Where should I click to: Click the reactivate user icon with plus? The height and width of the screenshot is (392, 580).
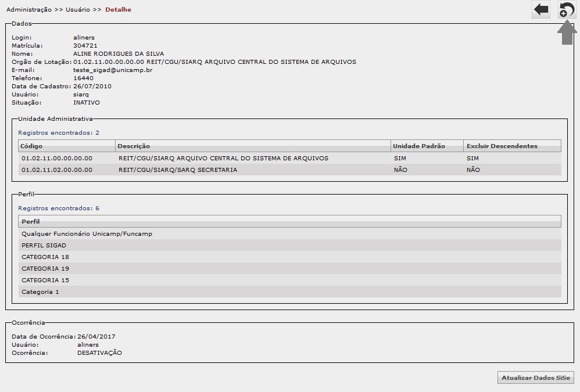(x=567, y=10)
